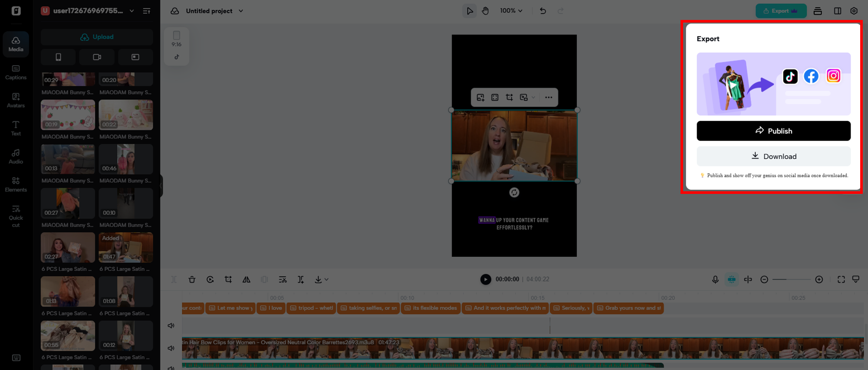Click the fit-to-frame icon in floating toolbar
This screenshot has height=370, width=868.
pos(495,98)
